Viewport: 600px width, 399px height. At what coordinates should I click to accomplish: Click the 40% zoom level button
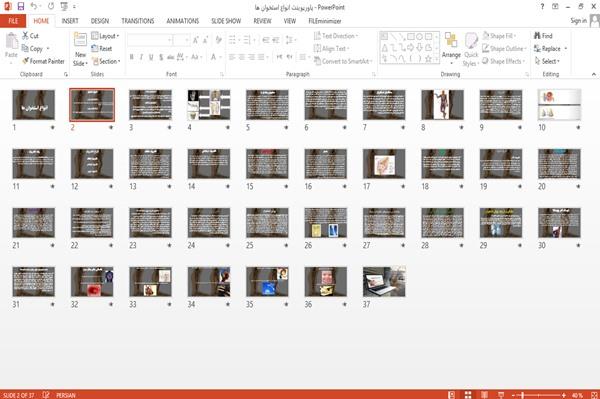pyautogui.click(x=578, y=395)
